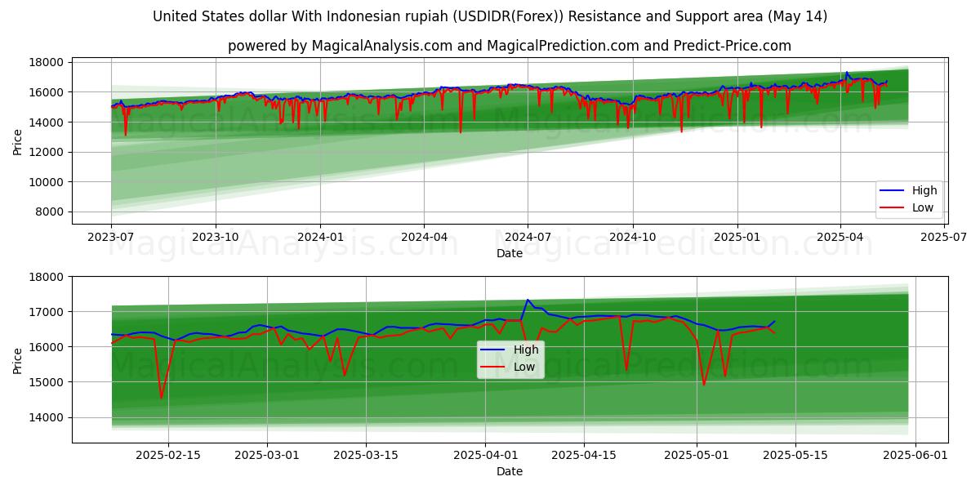Click the '2024-07' date tick label
This screenshot has height=490, width=980.
(x=528, y=237)
